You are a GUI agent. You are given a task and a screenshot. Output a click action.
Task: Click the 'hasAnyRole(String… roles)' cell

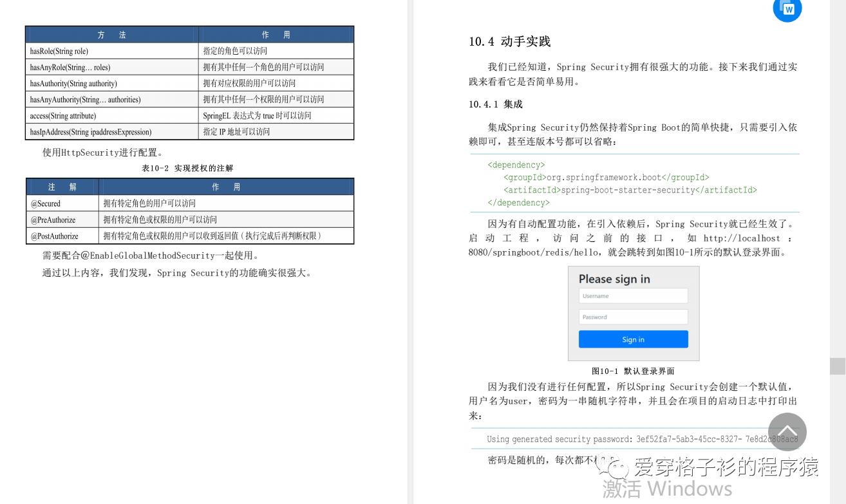112,67
